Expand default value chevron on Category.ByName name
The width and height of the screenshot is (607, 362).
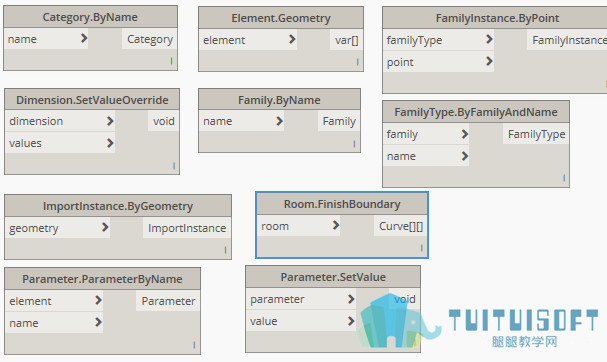84,38
